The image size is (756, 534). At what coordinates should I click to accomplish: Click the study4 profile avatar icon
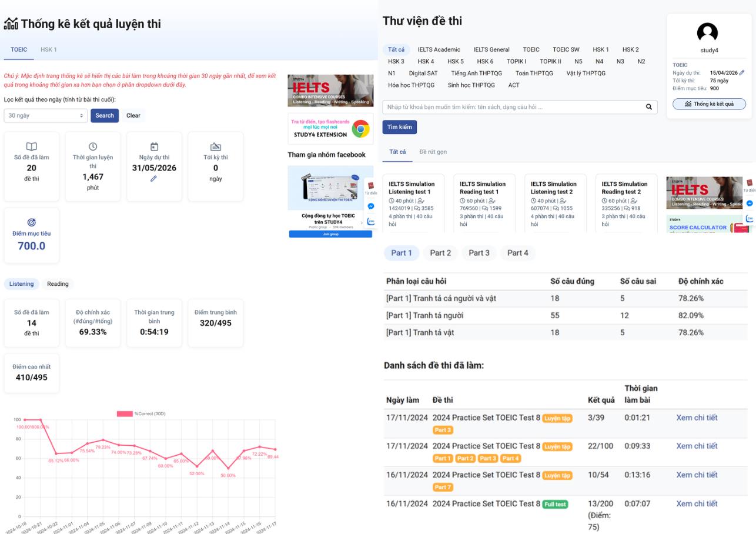tap(707, 34)
